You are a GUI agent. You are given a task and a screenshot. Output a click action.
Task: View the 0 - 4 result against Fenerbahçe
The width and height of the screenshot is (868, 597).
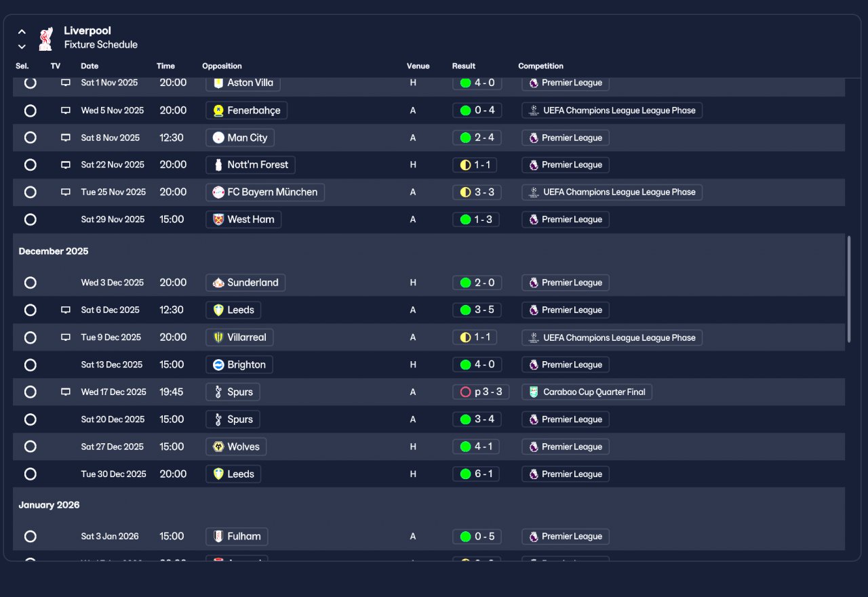pyautogui.click(x=477, y=110)
